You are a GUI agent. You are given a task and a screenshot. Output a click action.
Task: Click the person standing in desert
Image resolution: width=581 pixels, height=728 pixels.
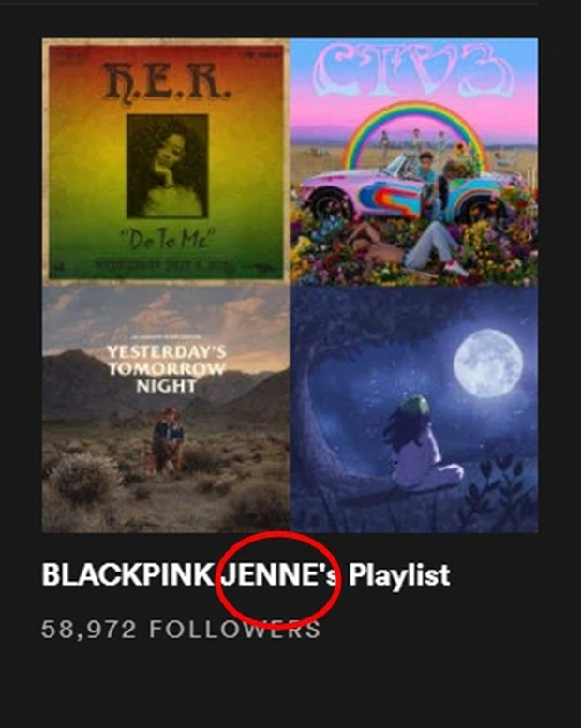(168, 439)
